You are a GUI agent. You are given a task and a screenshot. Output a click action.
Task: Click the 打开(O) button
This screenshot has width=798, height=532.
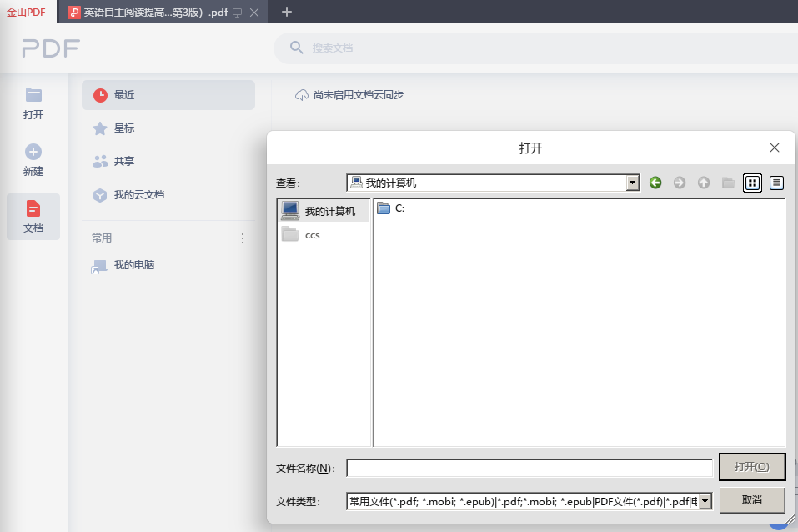(752, 467)
